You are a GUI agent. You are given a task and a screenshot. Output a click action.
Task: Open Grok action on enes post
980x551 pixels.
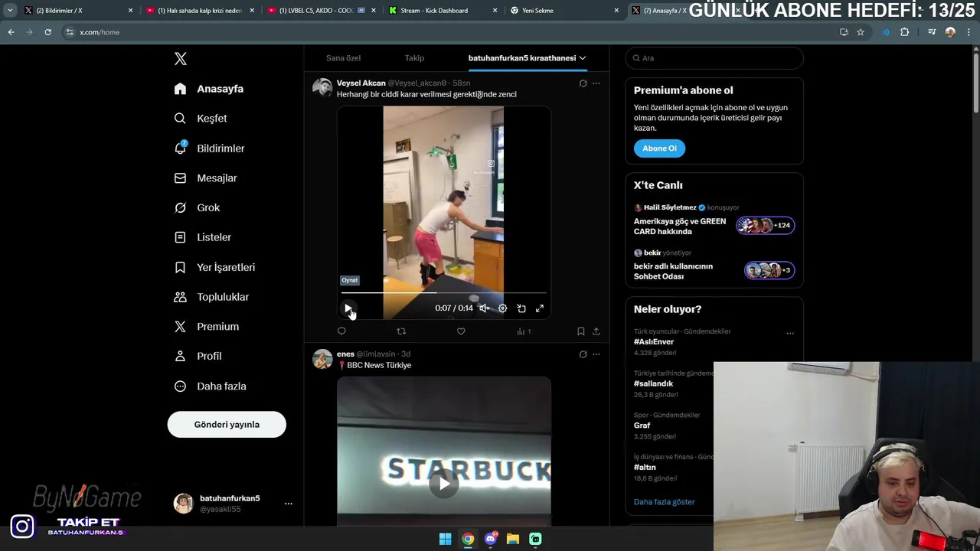pyautogui.click(x=583, y=354)
